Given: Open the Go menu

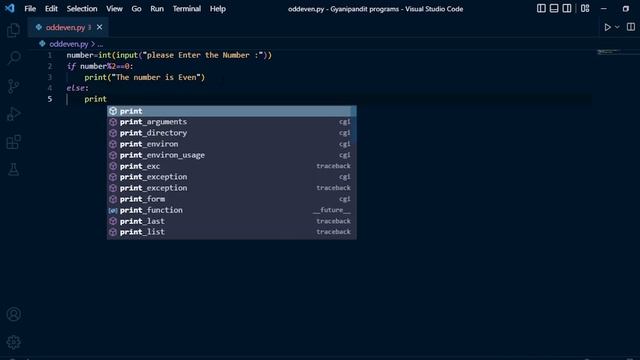Looking at the screenshot, I should pos(136,9).
